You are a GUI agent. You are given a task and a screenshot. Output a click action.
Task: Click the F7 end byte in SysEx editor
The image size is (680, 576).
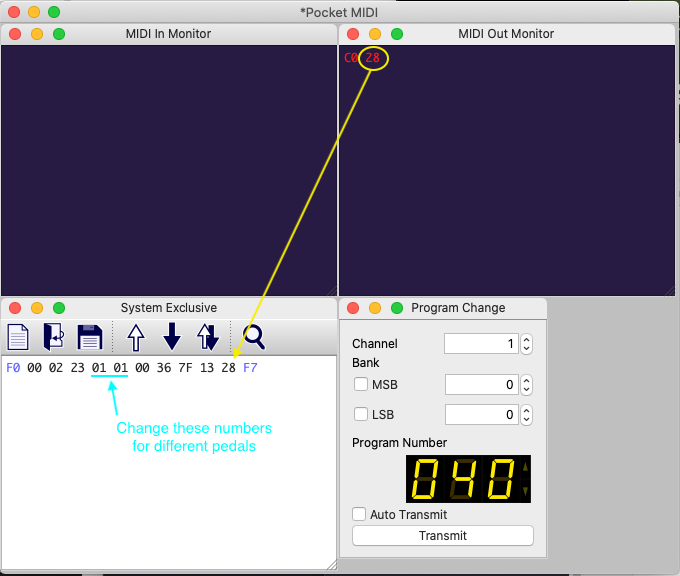[x=250, y=368]
